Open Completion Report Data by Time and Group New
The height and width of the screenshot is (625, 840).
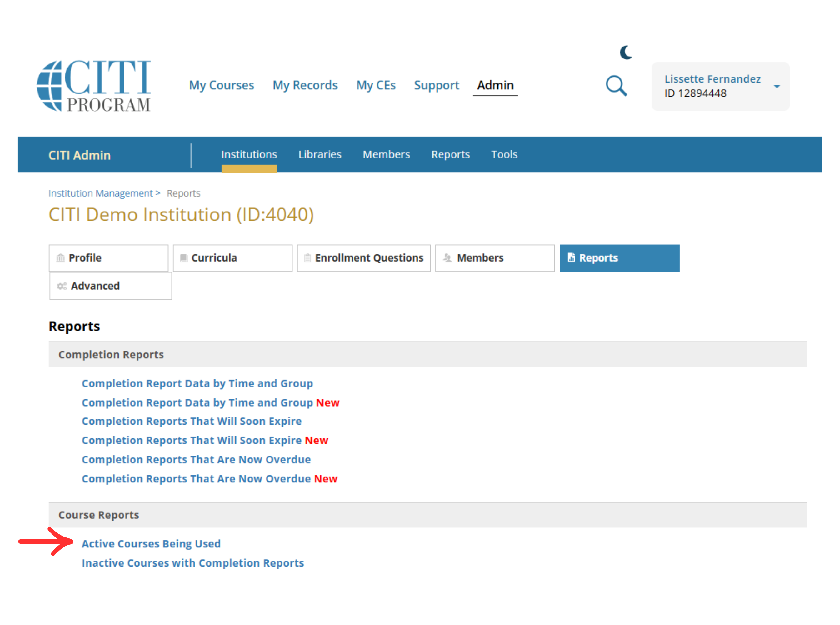tap(210, 402)
